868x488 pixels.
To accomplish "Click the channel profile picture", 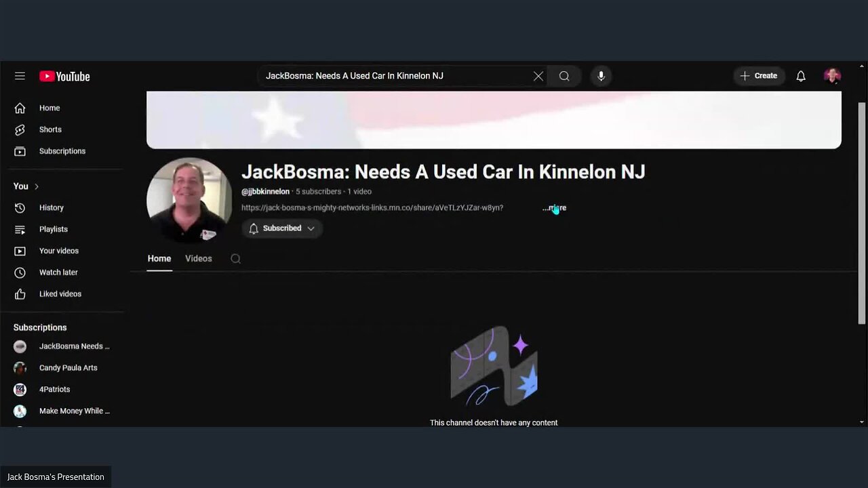I will (189, 200).
